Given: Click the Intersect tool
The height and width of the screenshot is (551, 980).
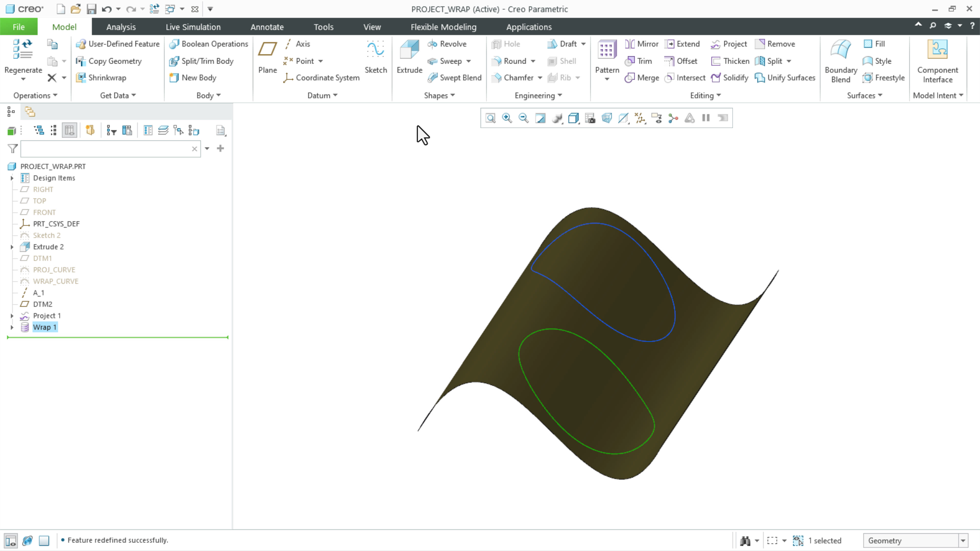Looking at the screenshot, I should click(x=684, y=78).
